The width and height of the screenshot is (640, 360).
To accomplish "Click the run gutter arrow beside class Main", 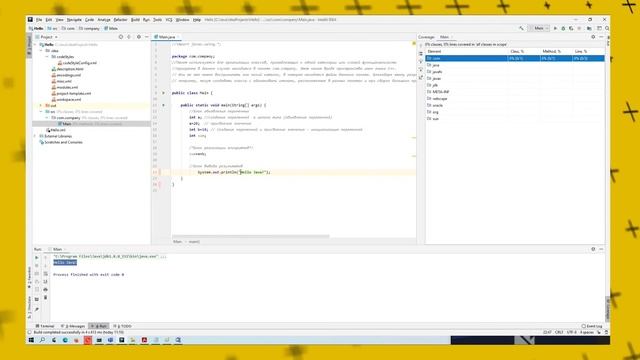I will 163,93.
